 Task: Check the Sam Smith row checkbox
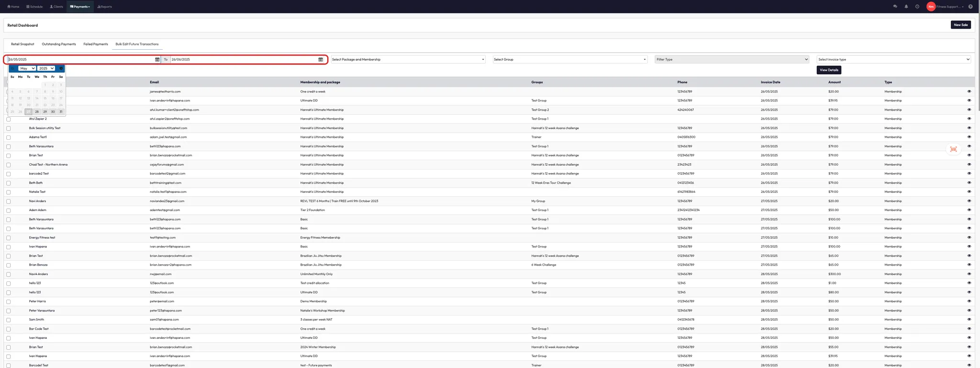tap(9, 320)
